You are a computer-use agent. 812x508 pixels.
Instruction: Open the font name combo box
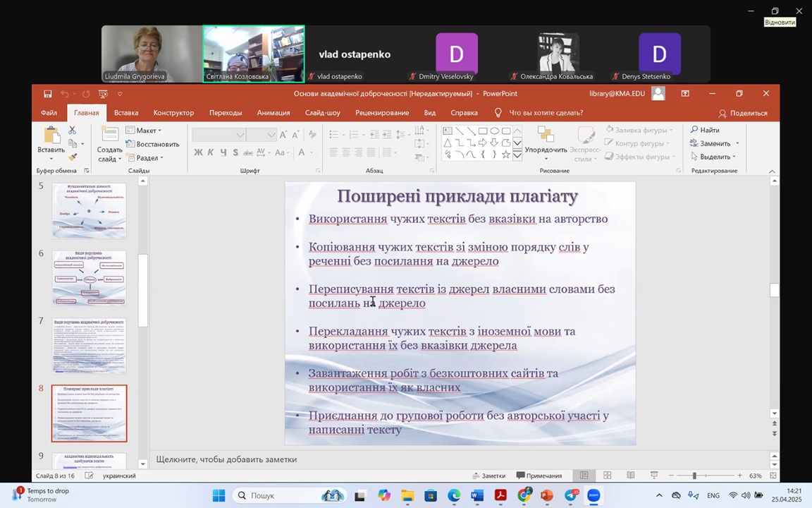pyautogui.click(x=219, y=135)
